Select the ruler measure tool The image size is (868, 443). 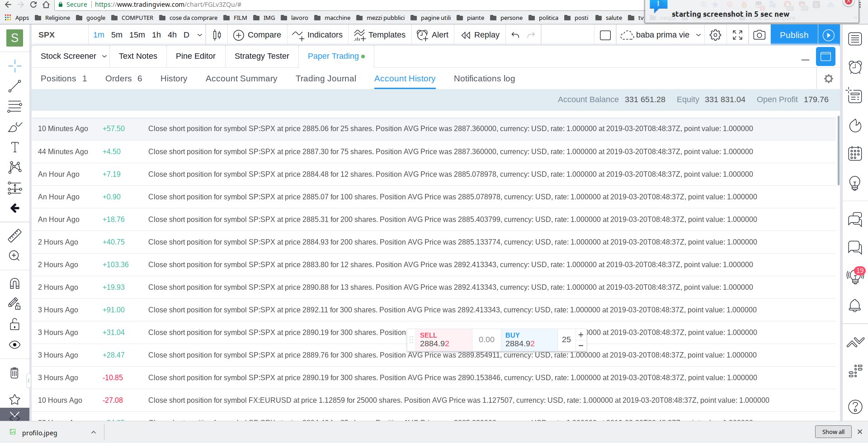tap(14, 236)
